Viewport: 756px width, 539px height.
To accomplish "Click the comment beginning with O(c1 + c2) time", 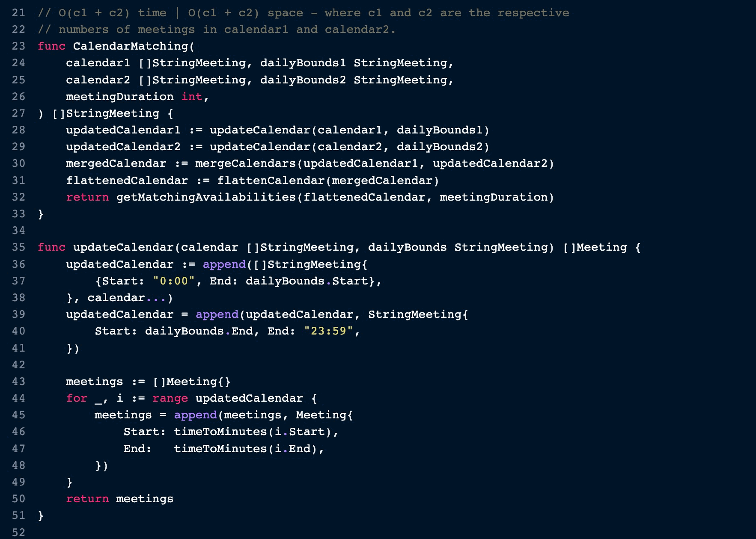I will pos(303,13).
